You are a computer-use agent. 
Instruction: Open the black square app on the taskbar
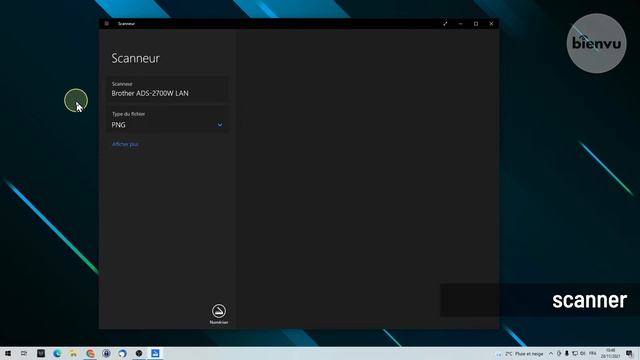pyautogui.click(x=41, y=353)
